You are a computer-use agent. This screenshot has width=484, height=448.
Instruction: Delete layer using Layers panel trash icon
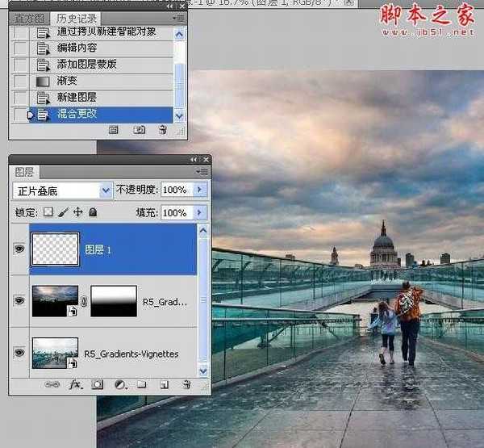(186, 385)
